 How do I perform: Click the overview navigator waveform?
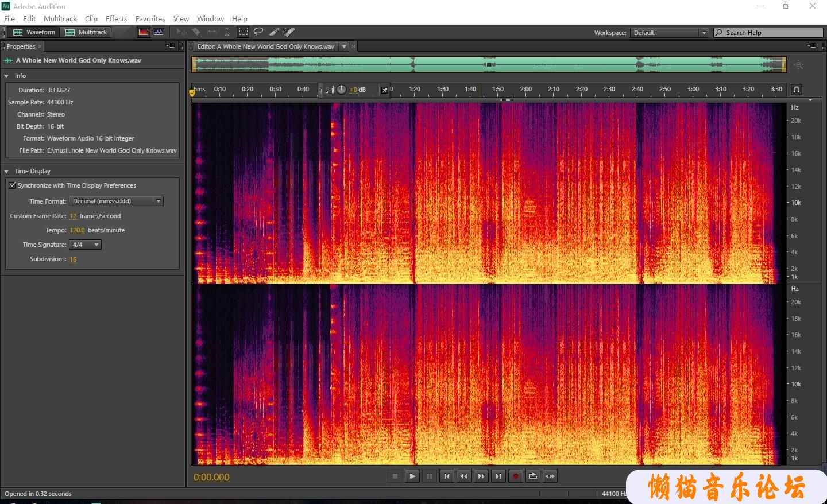pyautogui.click(x=489, y=64)
